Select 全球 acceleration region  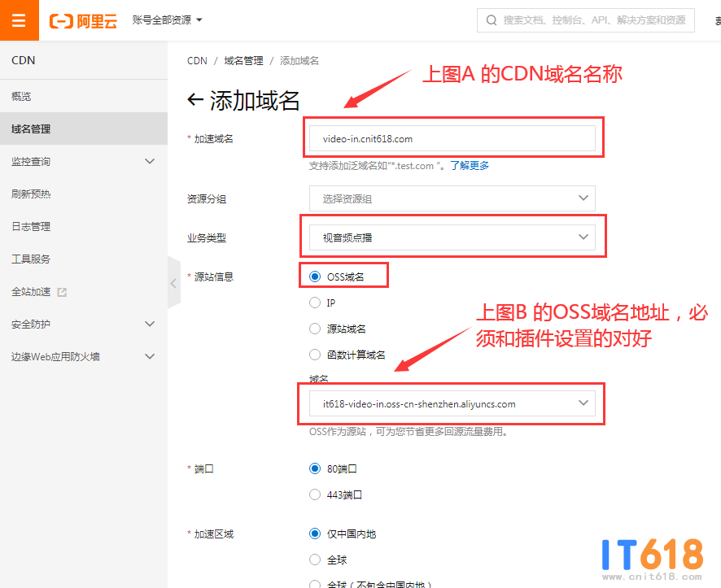(315, 560)
